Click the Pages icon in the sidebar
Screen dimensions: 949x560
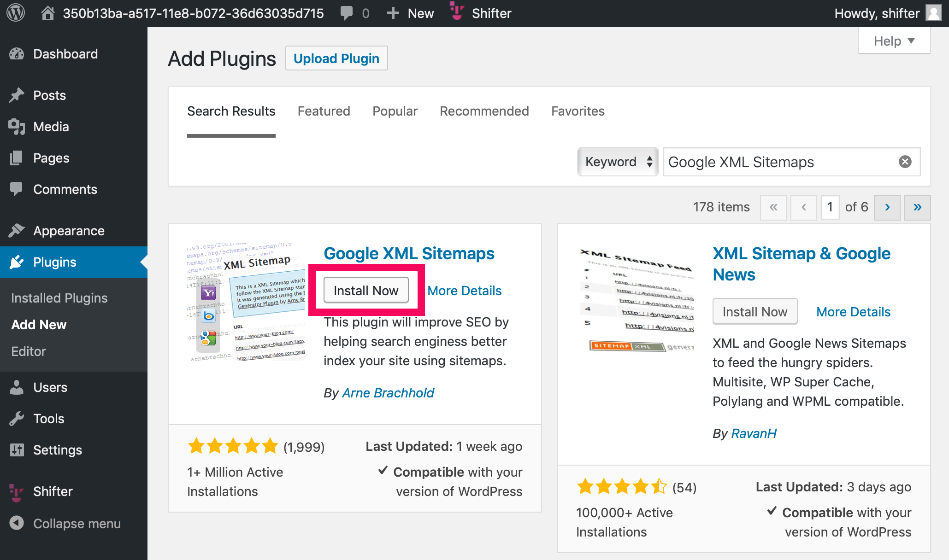17,158
